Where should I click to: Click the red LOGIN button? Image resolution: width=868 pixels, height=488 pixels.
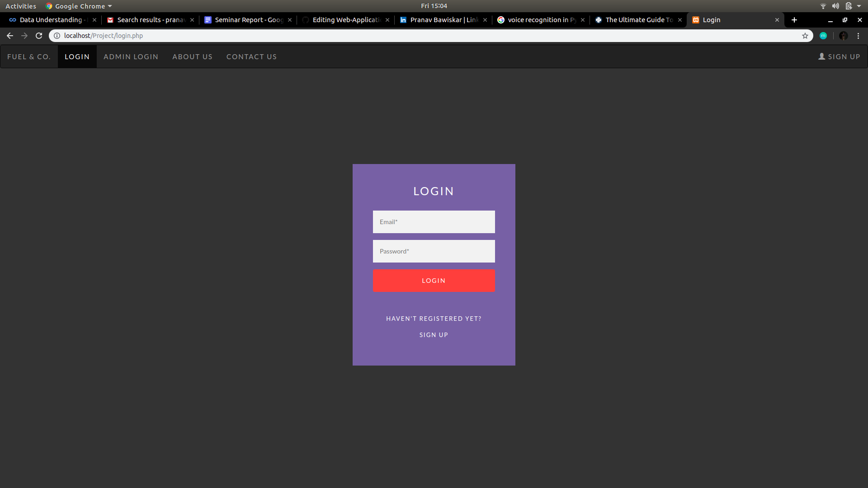point(434,281)
